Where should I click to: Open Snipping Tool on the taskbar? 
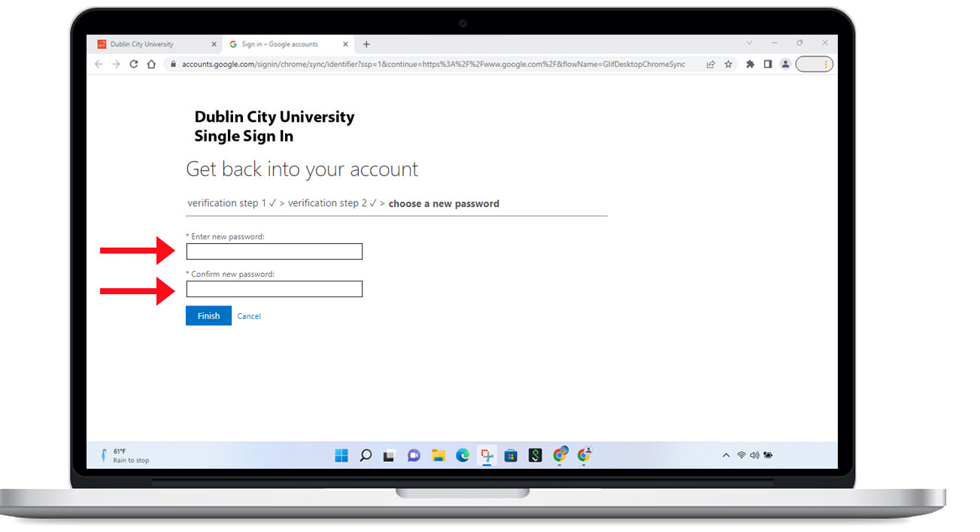487,455
